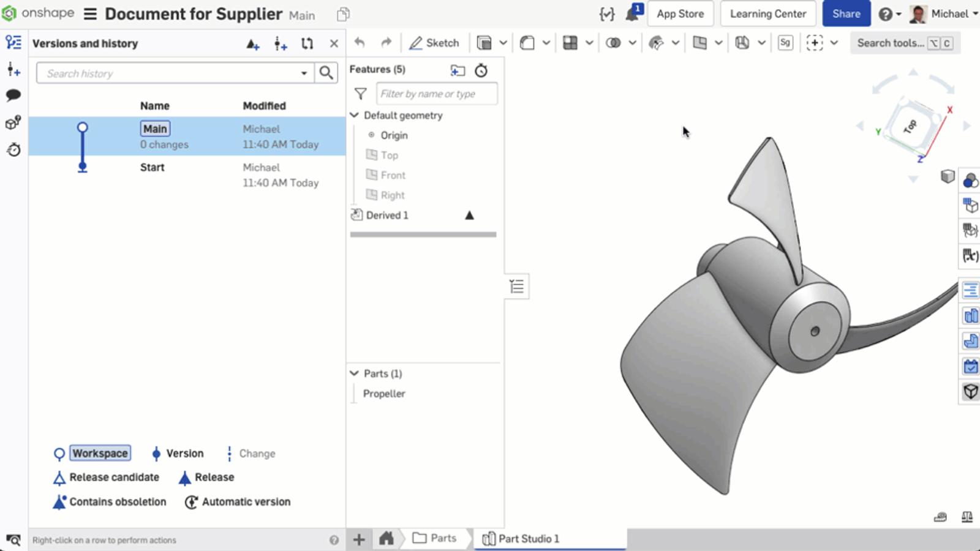Image resolution: width=980 pixels, height=551 pixels.
Task: Click the Filter by name or type field
Action: coord(436,94)
